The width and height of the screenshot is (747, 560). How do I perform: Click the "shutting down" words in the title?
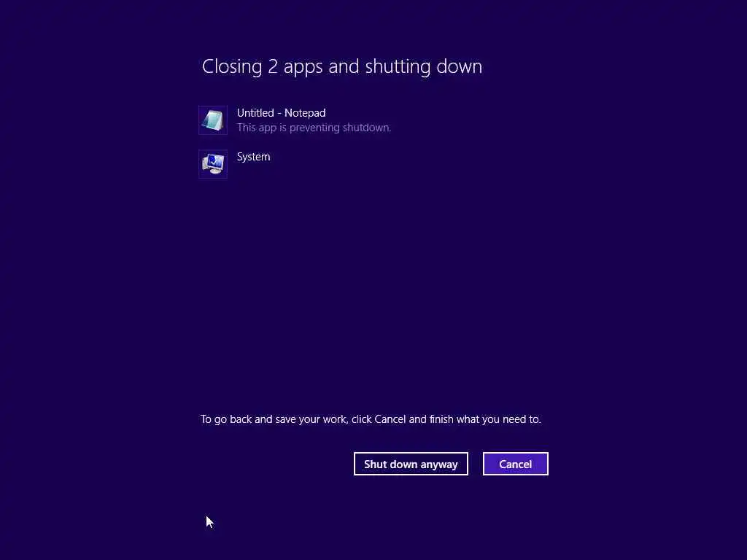coord(424,66)
